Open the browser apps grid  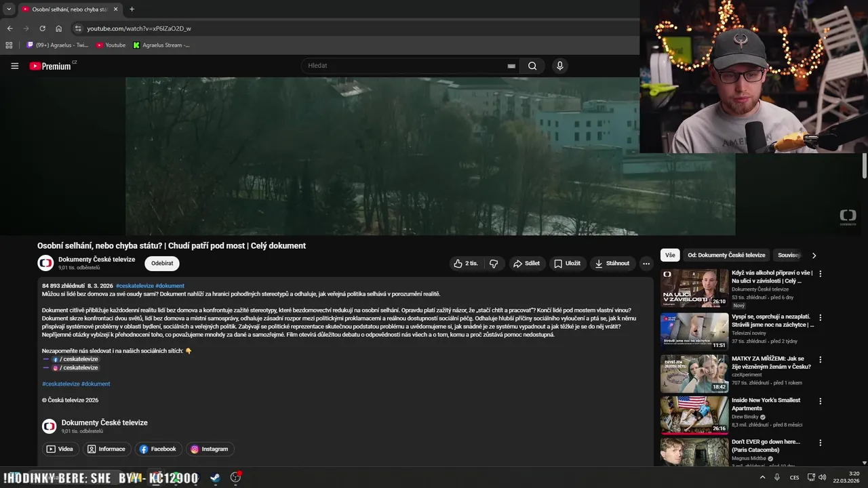click(x=9, y=45)
